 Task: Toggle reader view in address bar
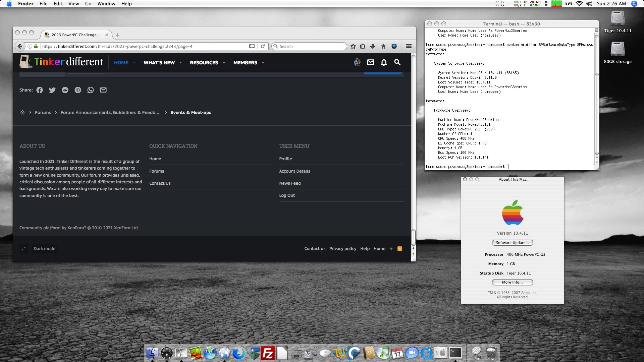252,46
